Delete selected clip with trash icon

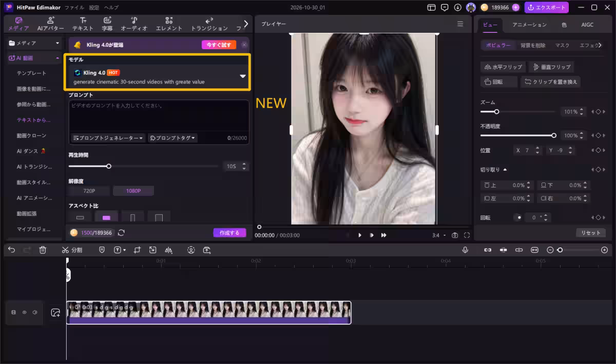click(x=43, y=250)
